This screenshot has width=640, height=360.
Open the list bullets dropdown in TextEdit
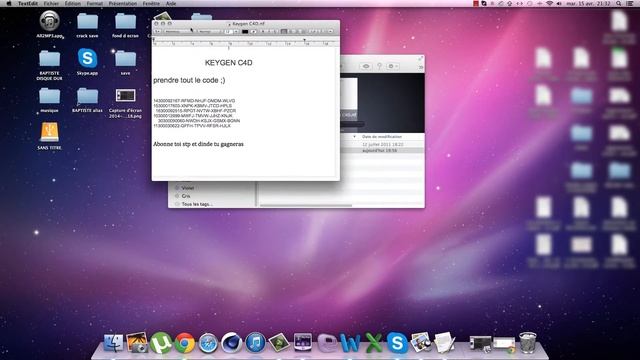click(330, 31)
